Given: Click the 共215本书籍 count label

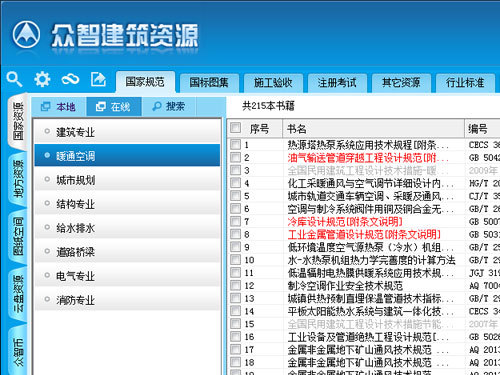Looking at the screenshot, I should tap(268, 106).
